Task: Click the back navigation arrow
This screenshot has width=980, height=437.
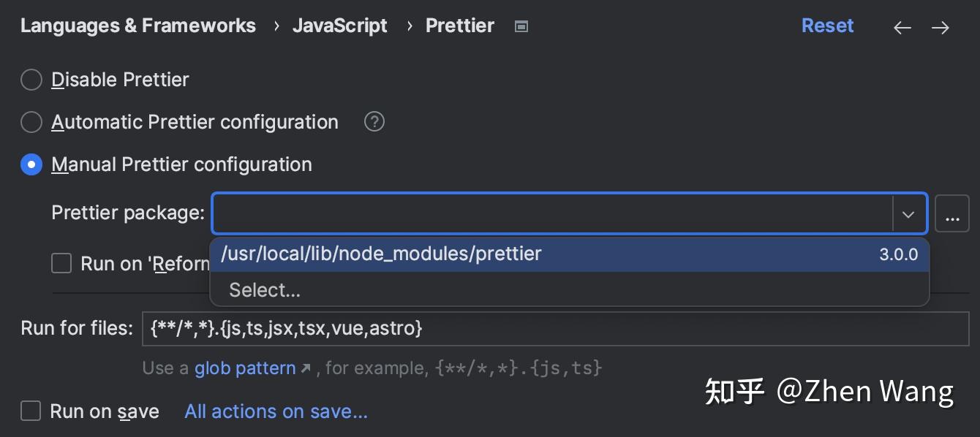Action: pyautogui.click(x=902, y=28)
